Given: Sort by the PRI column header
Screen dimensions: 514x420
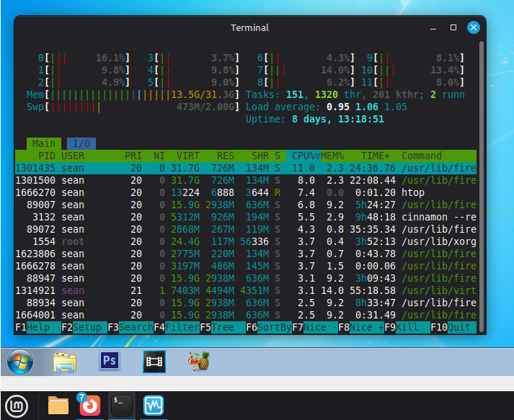Looking at the screenshot, I should 133,156.
